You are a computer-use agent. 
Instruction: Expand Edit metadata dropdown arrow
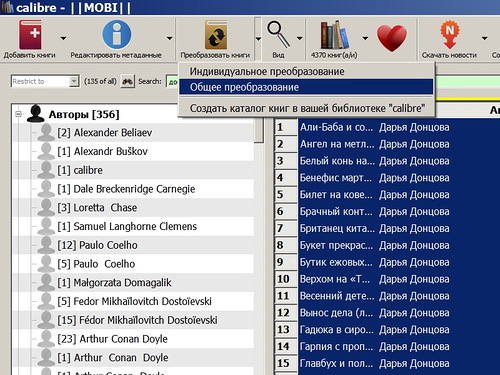tap(170, 38)
